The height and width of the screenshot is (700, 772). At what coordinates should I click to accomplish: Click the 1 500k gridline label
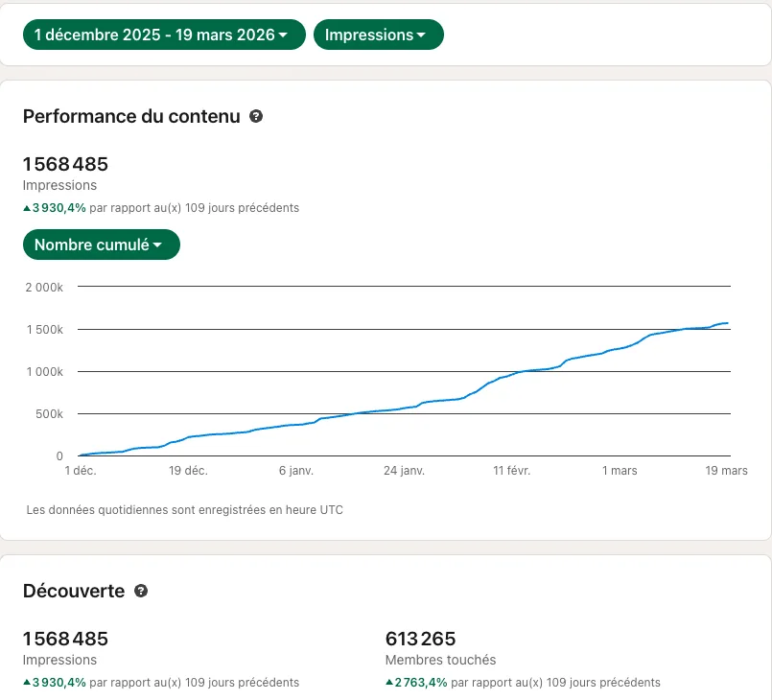44,329
